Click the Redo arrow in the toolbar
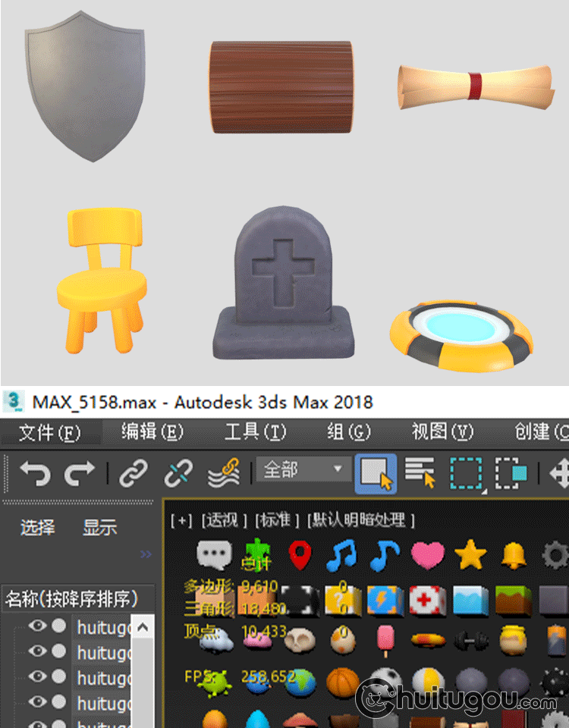The height and width of the screenshot is (728, 569). click(80, 472)
